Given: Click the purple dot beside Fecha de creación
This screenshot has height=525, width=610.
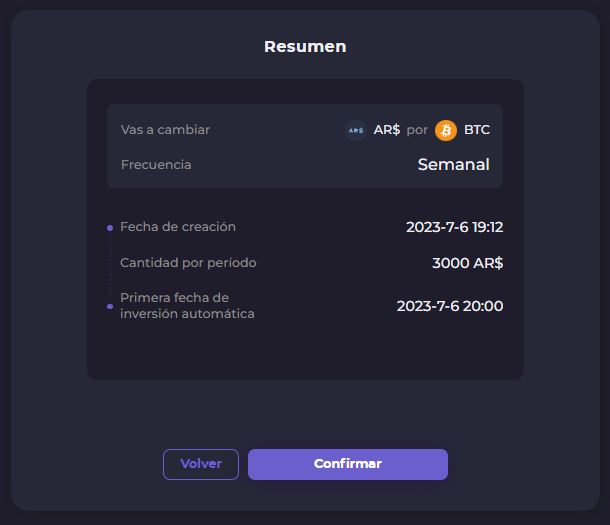Looking at the screenshot, I should 110,228.
